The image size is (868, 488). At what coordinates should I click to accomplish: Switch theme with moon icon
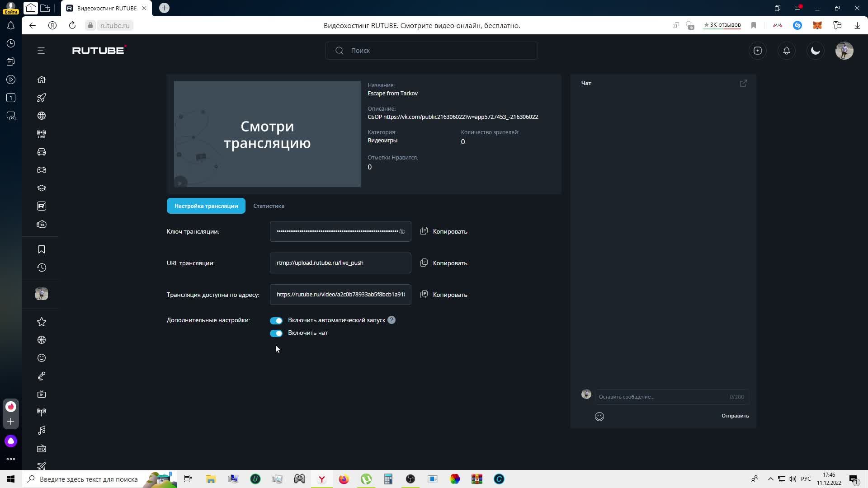tap(816, 51)
